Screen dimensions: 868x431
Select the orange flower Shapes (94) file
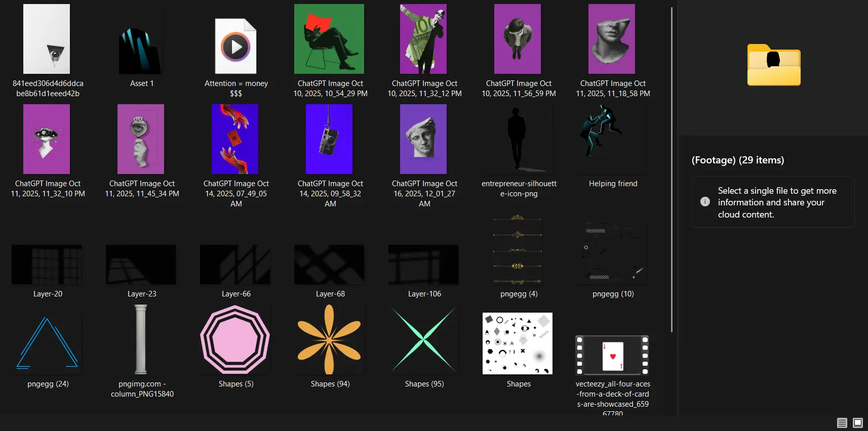(x=329, y=340)
